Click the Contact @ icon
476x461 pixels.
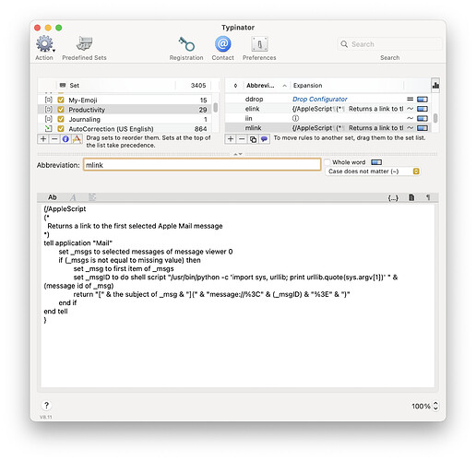223,44
